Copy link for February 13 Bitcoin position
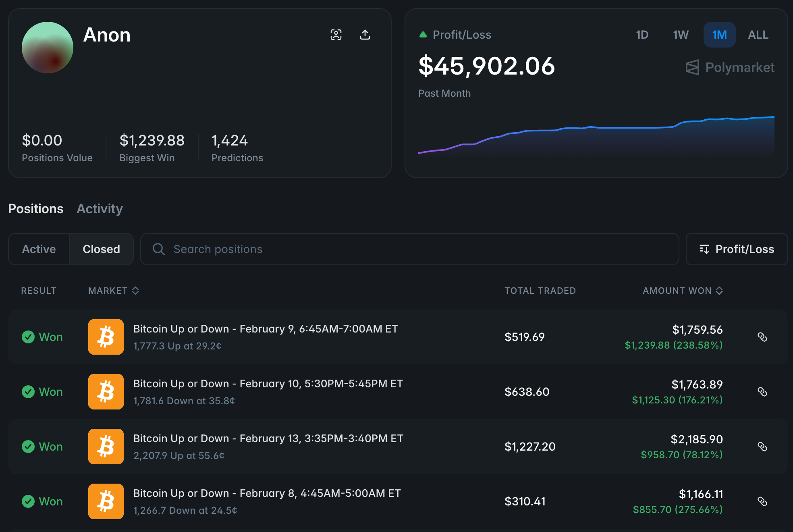793x532 pixels. [x=762, y=447]
